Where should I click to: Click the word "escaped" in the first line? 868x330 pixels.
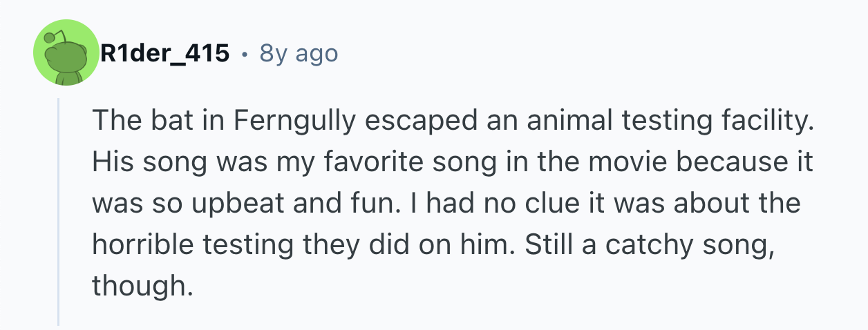pyautogui.click(x=414, y=122)
